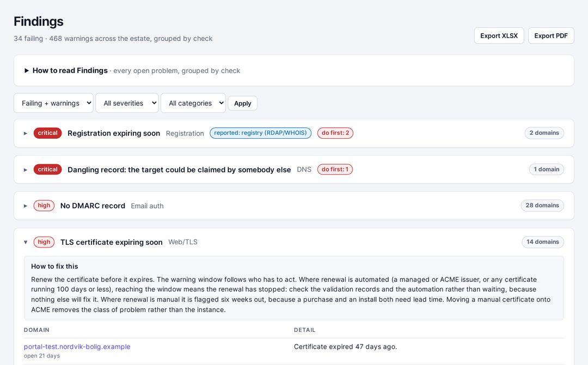Viewport: 588px width, 365px height.
Task: Click the 2 domains count pill
Action: pyautogui.click(x=544, y=133)
